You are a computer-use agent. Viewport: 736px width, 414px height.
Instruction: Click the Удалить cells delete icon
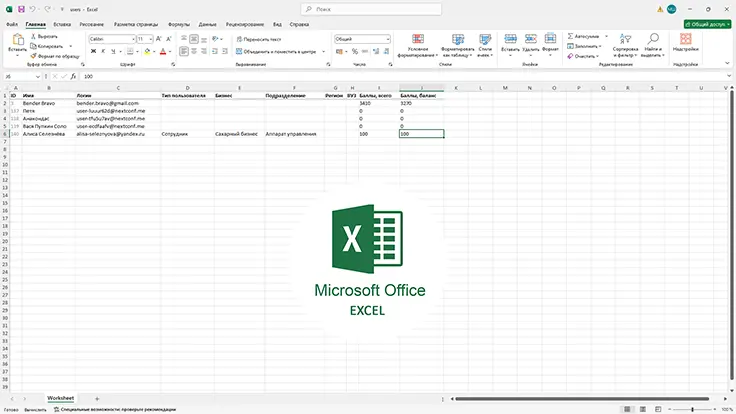point(531,39)
